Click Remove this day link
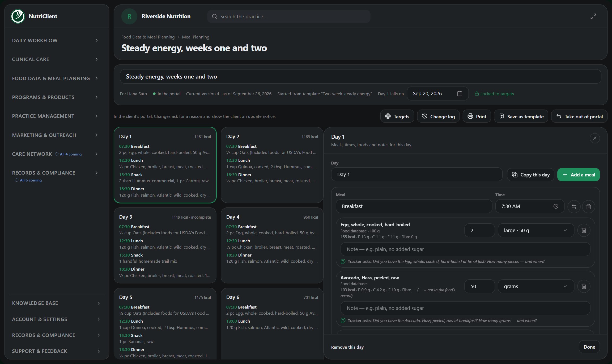The image size is (612, 364). coord(347,347)
